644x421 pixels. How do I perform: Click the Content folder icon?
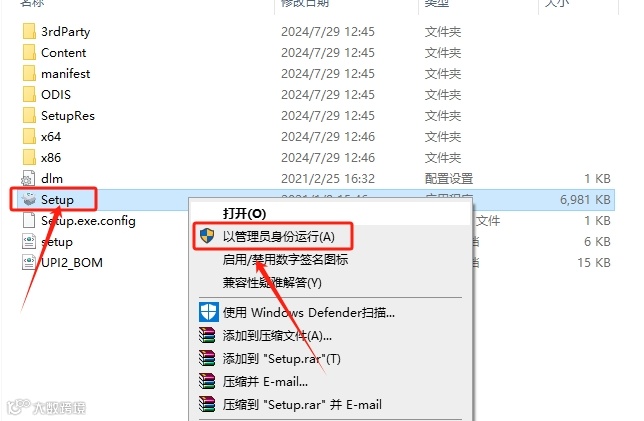click(x=29, y=53)
